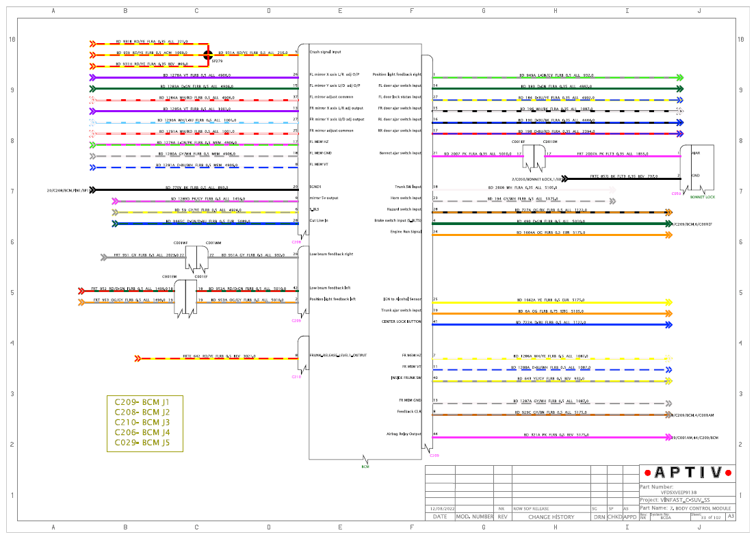Click the 'Airbag Relay Output' label
756x539 pixels.
404,434
